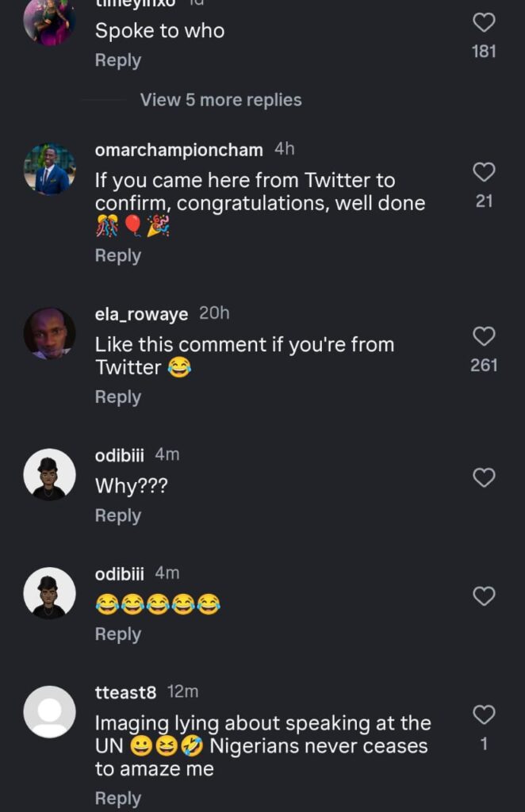Tap odibiii's avatar beside "Why???"
525x812 pixels.
pyautogui.click(x=49, y=475)
